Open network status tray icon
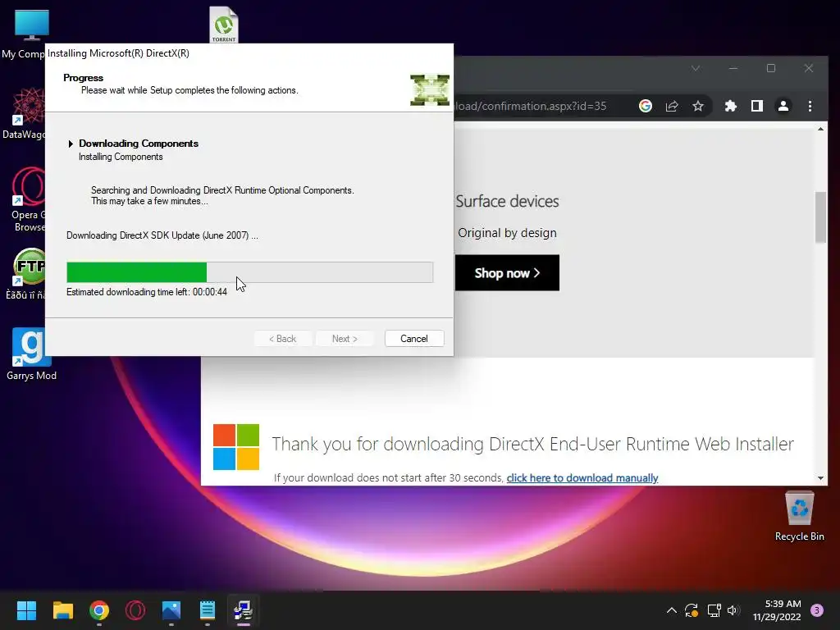Image resolution: width=840 pixels, height=630 pixels. pos(714,610)
